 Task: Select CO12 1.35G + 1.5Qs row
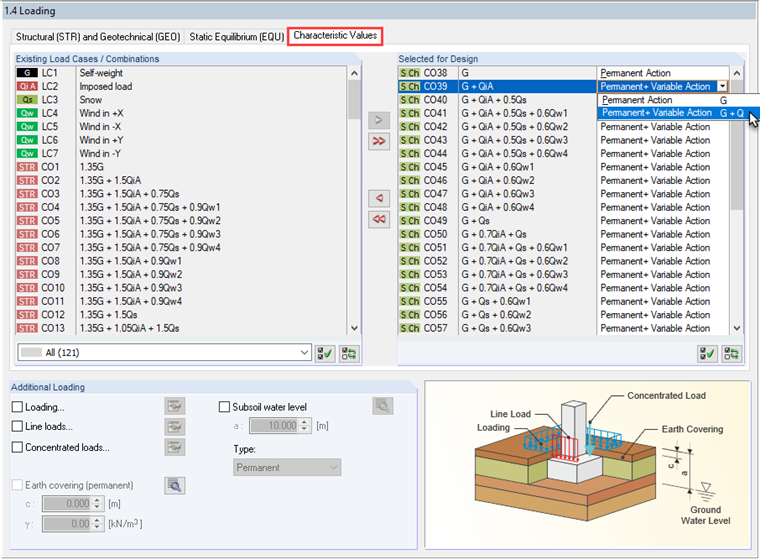(x=181, y=315)
